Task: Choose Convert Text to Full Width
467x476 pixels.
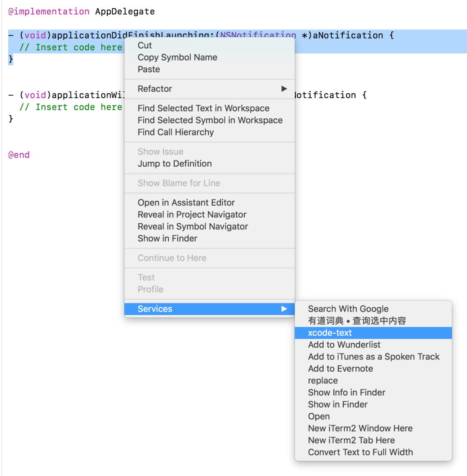Action: click(x=360, y=452)
